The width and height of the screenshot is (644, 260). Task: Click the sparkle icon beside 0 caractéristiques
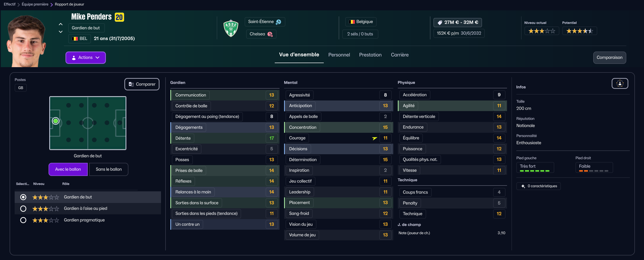523,186
